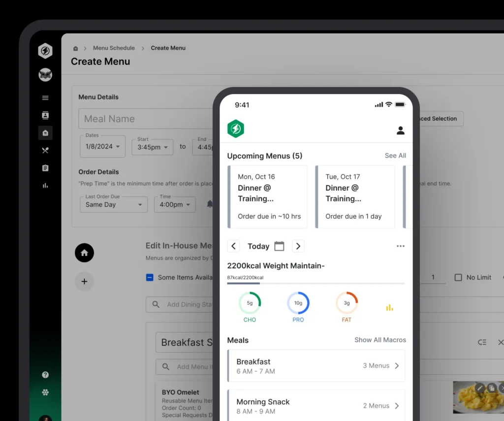Screen dimensions: 504x421
Task: Tap the yellow macros chart icon
Action: [x=389, y=307]
